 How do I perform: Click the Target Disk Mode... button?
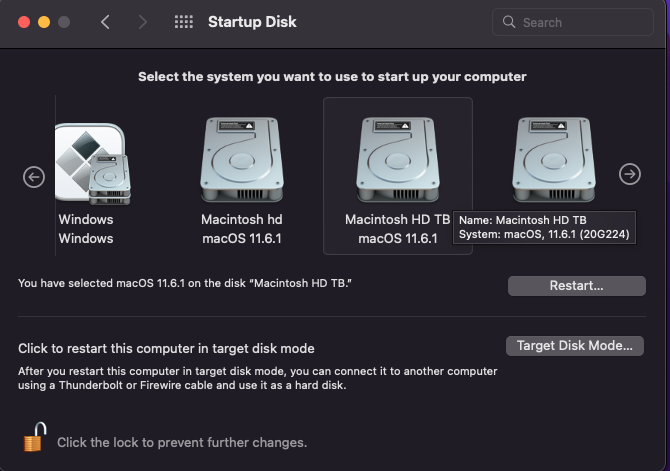[575, 346]
